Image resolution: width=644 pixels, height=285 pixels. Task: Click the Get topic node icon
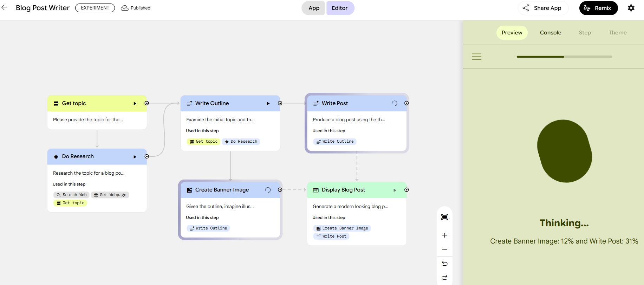tap(56, 103)
